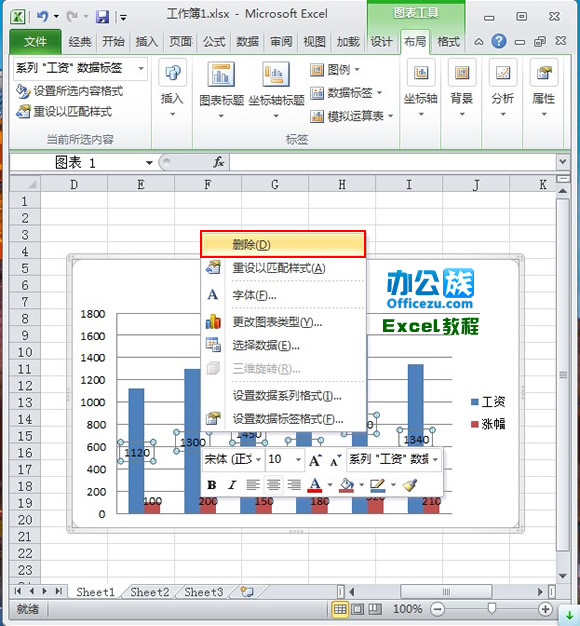Choose 更改图表类型(Y)... from context menu
Image resolution: width=580 pixels, height=626 pixels.
pyautogui.click(x=283, y=322)
